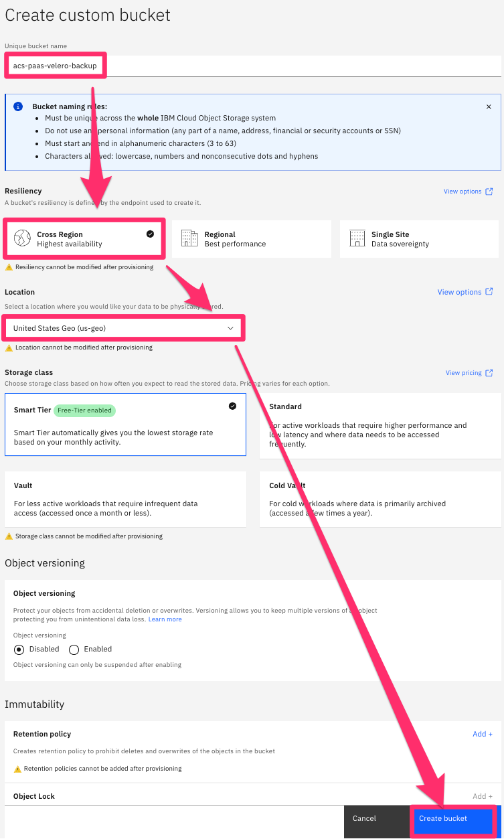Click the 'Storage class' label
504x839 pixels.
29,372
